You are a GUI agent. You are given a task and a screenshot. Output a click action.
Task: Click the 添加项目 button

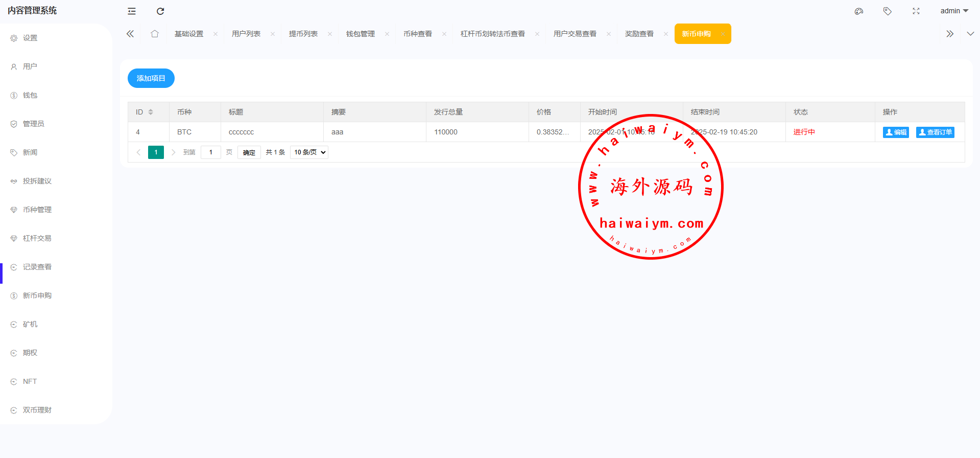pyautogui.click(x=151, y=78)
